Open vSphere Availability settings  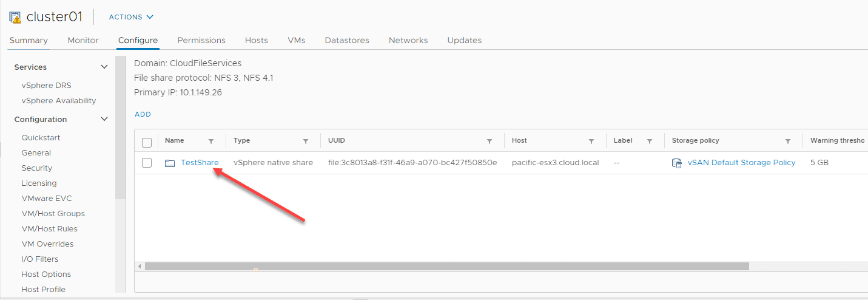(59, 101)
